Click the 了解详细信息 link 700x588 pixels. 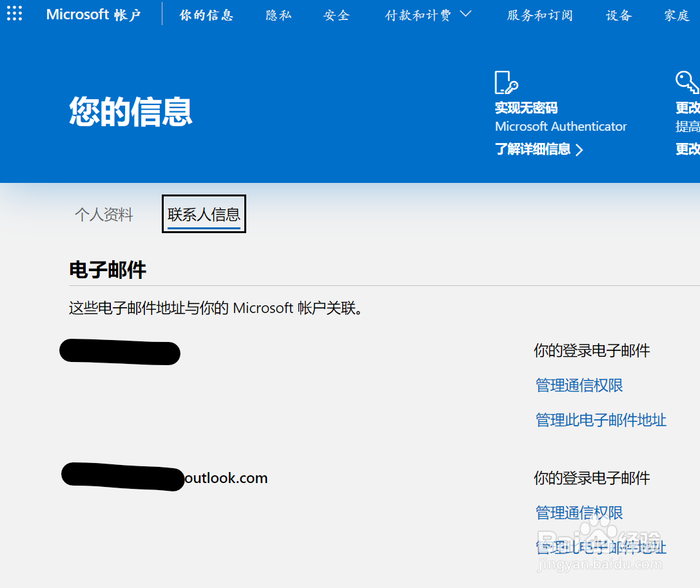(x=532, y=149)
